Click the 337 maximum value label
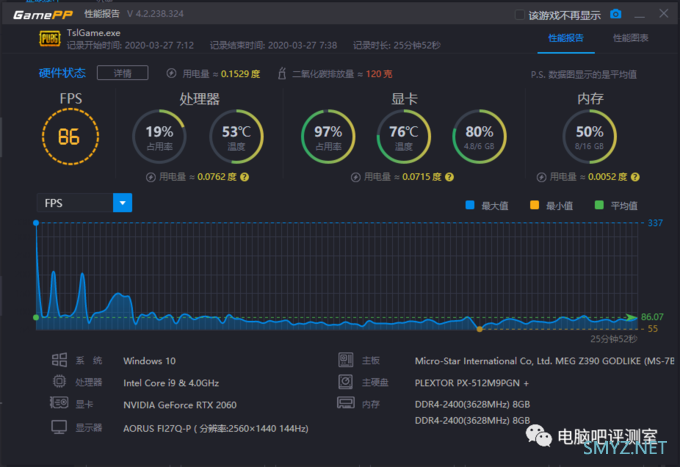The height and width of the screenshot is (467, 680). point(655,223)
